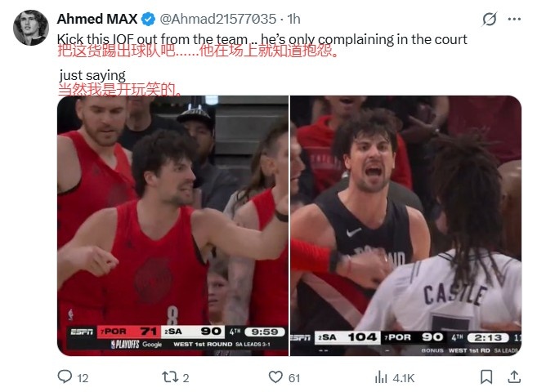Click the reply count 12
537x392 pixels.
tap(83, 378)
